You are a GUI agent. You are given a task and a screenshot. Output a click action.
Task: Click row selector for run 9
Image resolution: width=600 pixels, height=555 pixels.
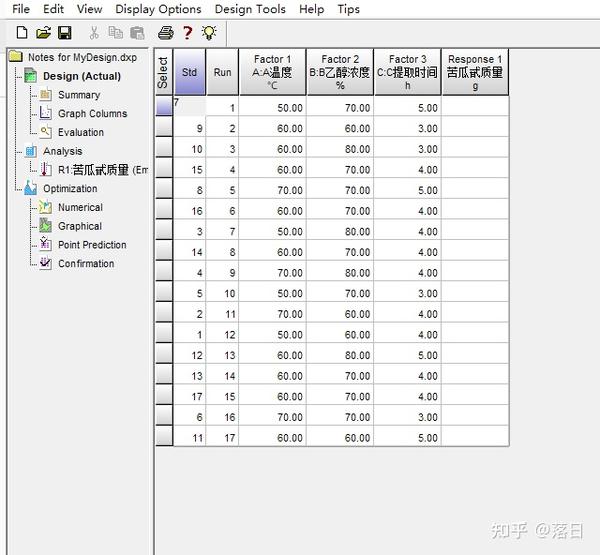(164, 271)
